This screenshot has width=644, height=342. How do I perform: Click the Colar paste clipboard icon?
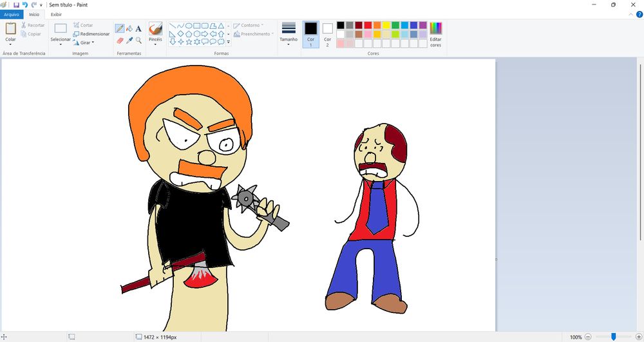11,29
